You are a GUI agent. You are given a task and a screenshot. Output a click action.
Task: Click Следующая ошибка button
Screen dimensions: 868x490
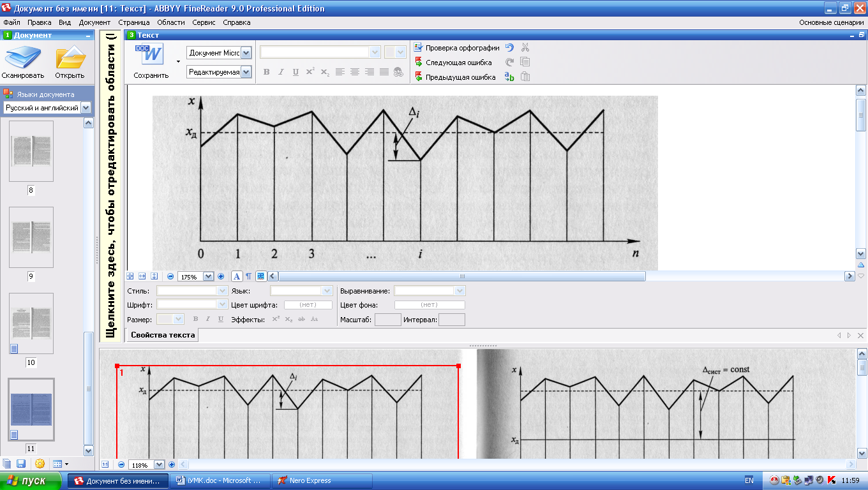(453, 63)
